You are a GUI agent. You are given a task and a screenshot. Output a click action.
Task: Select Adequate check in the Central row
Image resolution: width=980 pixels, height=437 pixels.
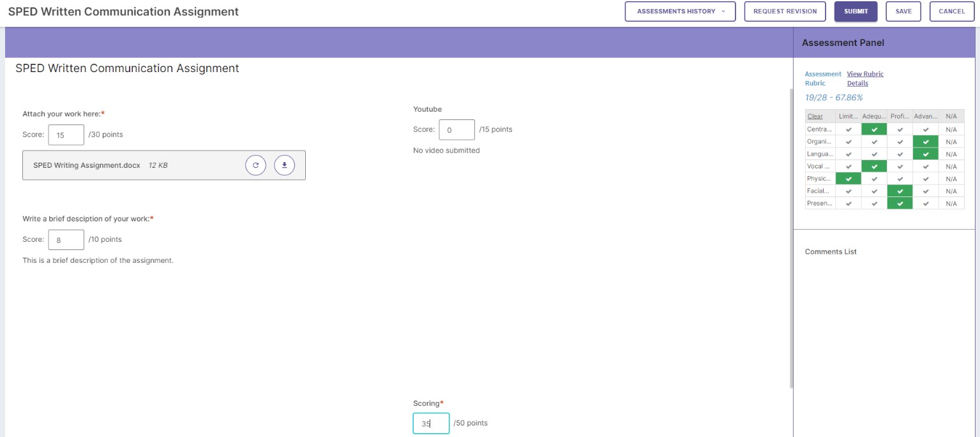pos(874,129)
